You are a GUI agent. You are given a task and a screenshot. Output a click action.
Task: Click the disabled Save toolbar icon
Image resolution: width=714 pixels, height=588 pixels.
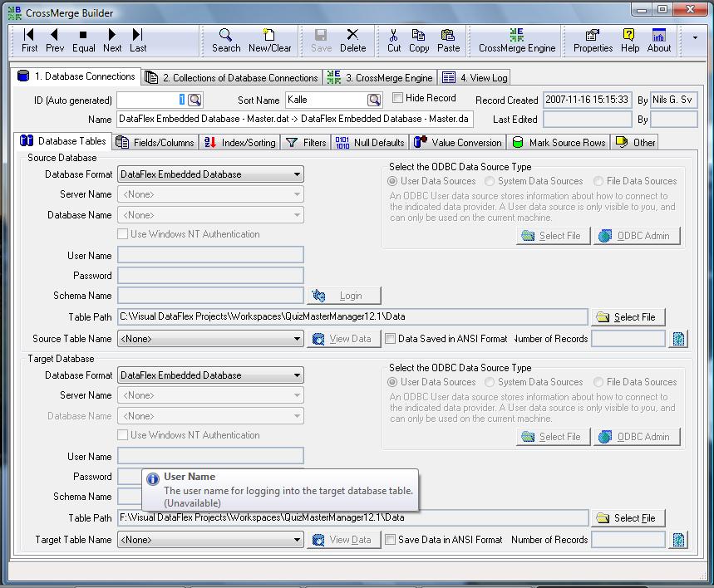coord(321,41)
